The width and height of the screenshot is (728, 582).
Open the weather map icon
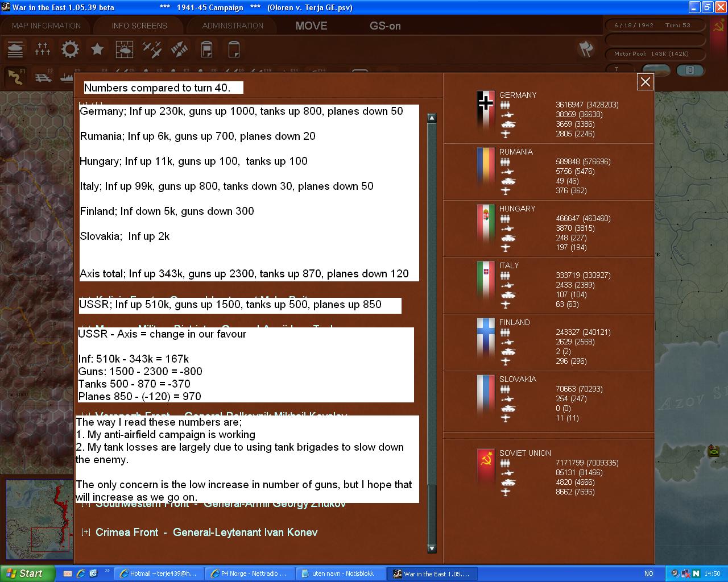pyautogui.click(x=125, y=49)
